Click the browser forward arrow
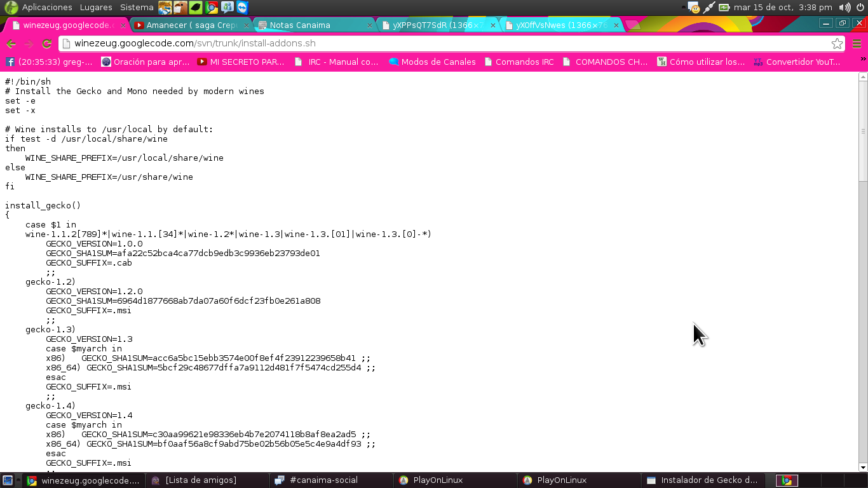 [x=29, y=44]
